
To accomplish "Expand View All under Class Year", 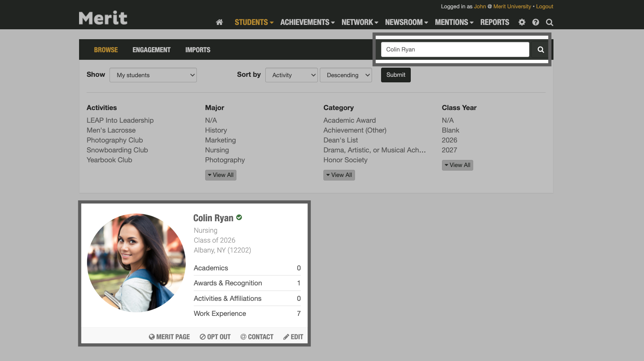I will [457, 165].
